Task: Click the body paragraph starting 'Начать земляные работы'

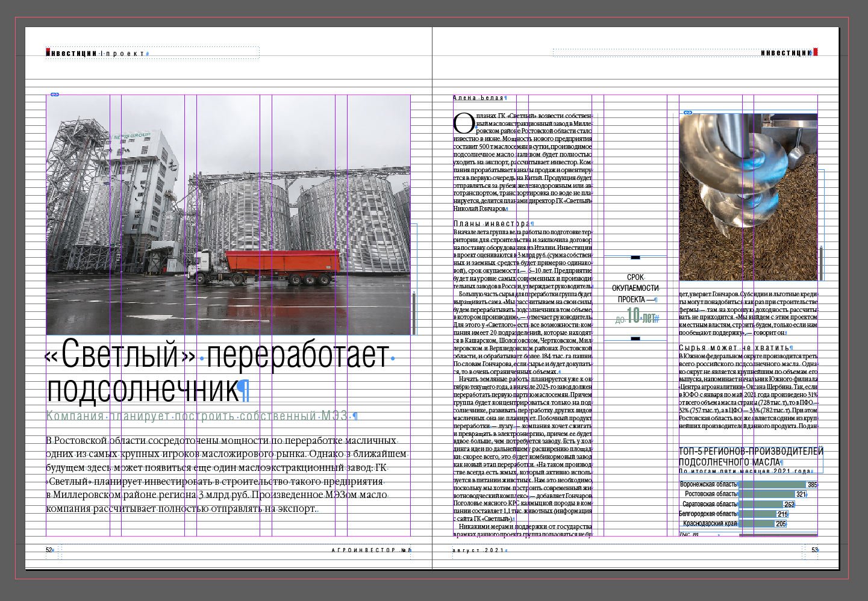Action: coord(523,450)
